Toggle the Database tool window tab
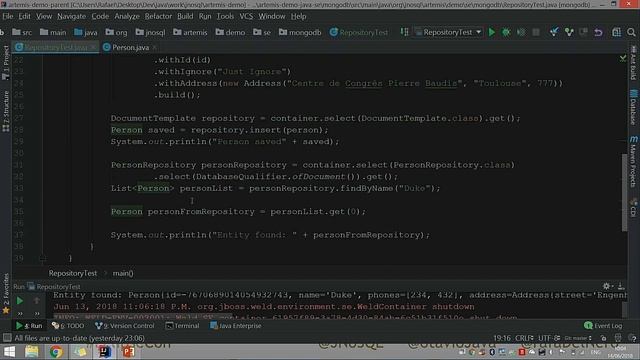640x360 pixels. tap(633, 107)
